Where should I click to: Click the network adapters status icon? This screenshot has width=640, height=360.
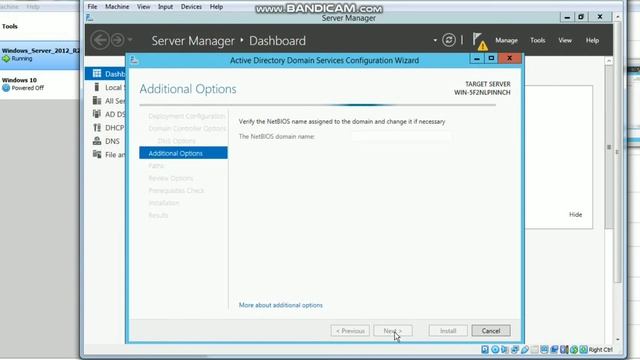click(515, 349)
